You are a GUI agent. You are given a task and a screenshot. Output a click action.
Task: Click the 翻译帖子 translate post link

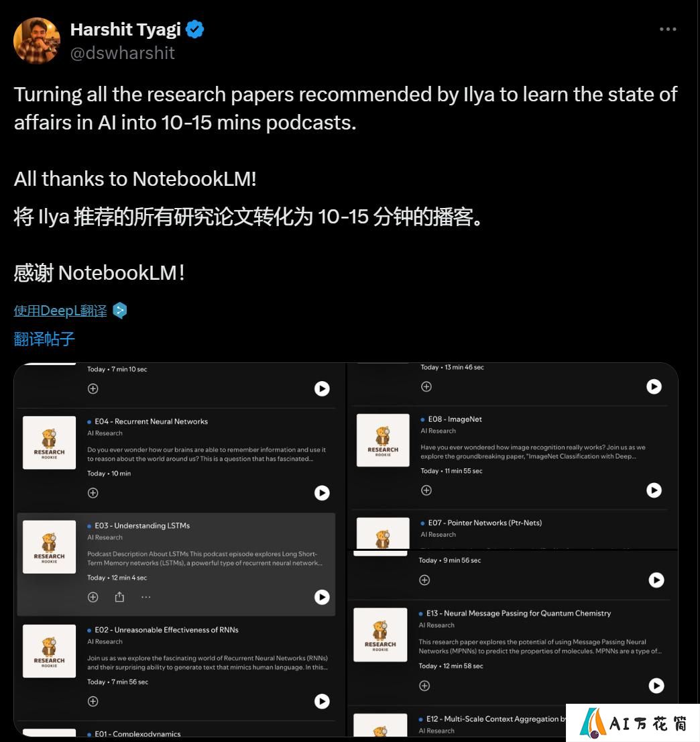[44, 339]
